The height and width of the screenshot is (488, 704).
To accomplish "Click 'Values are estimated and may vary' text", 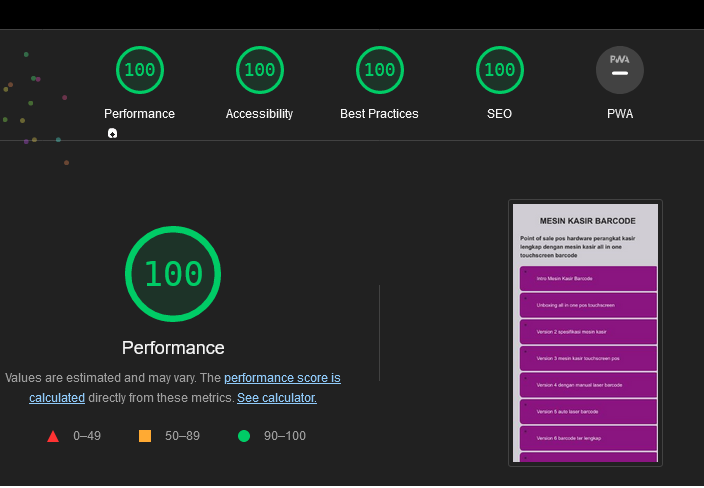I will click(101, 378).
